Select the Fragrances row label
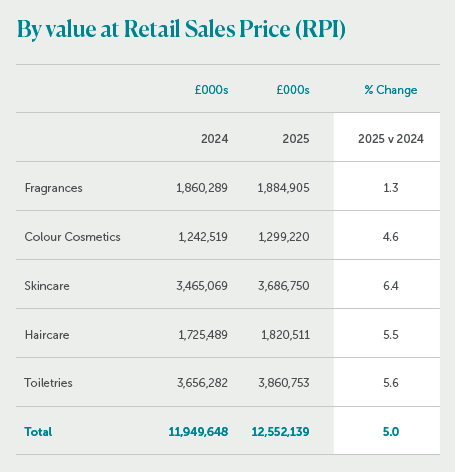Screen dimensions: 455x472 (54, 188)
